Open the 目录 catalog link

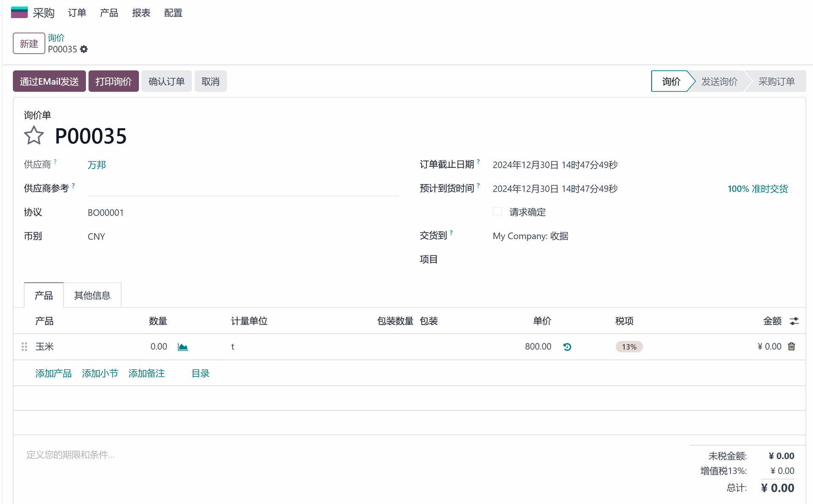click(x=200, y=373)
